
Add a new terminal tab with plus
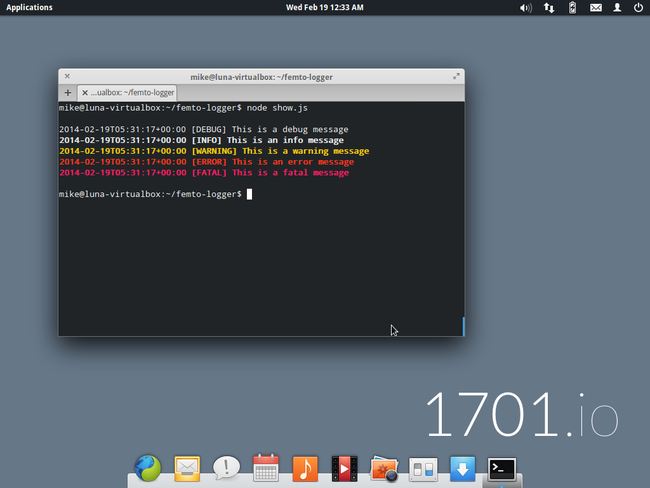68,92
